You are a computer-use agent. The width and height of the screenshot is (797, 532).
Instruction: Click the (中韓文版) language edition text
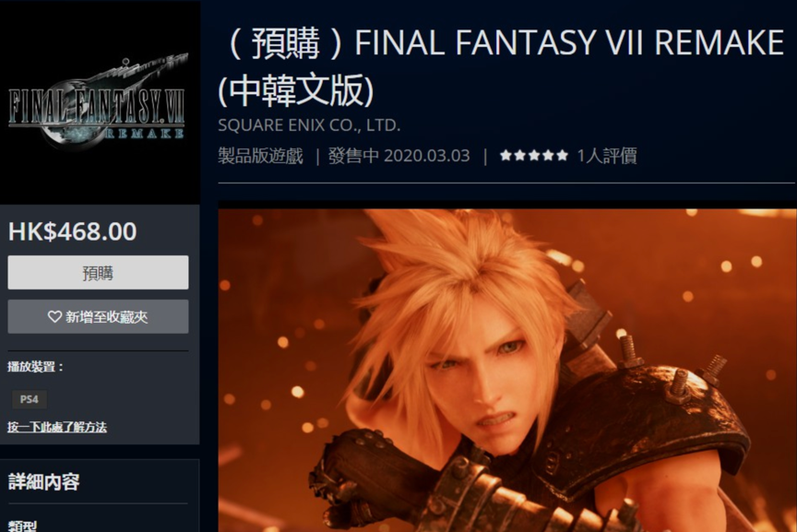pos(296,90)
